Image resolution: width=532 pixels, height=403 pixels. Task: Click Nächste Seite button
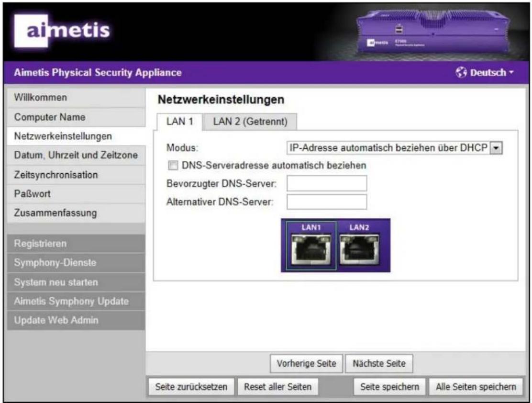379,364
